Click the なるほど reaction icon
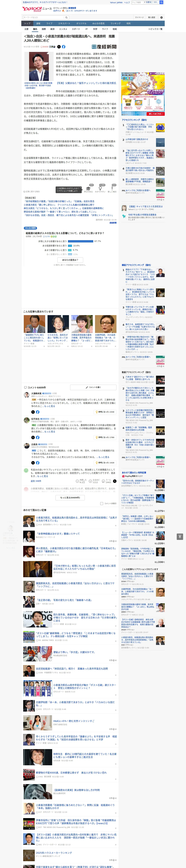Viewport: 186px width, 868px height. pyautogui.click(x=91, y=481)
